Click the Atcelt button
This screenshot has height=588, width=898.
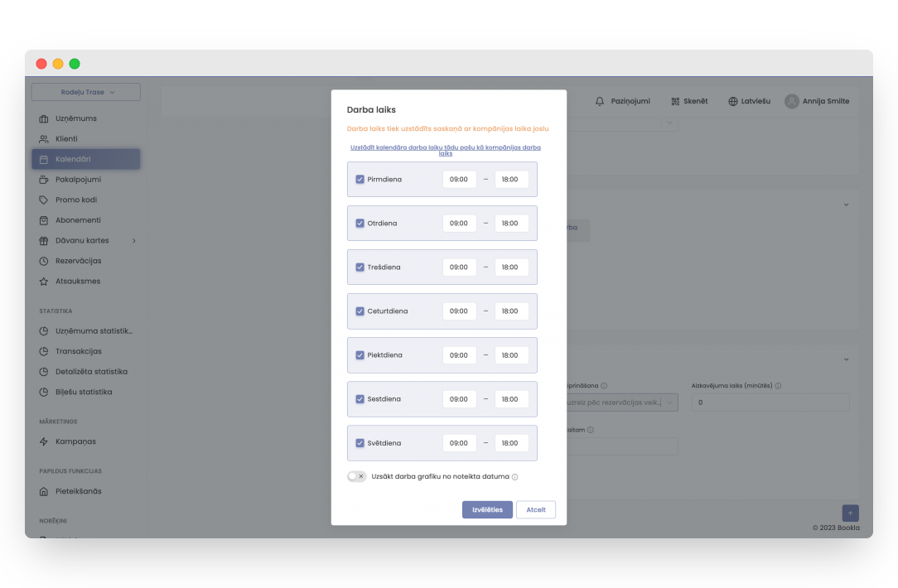536,509
